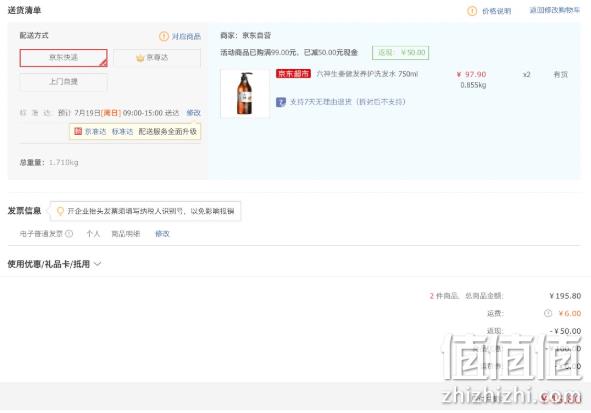Click info icon beside 电子普通发票
591x413 pixels.
69,234
